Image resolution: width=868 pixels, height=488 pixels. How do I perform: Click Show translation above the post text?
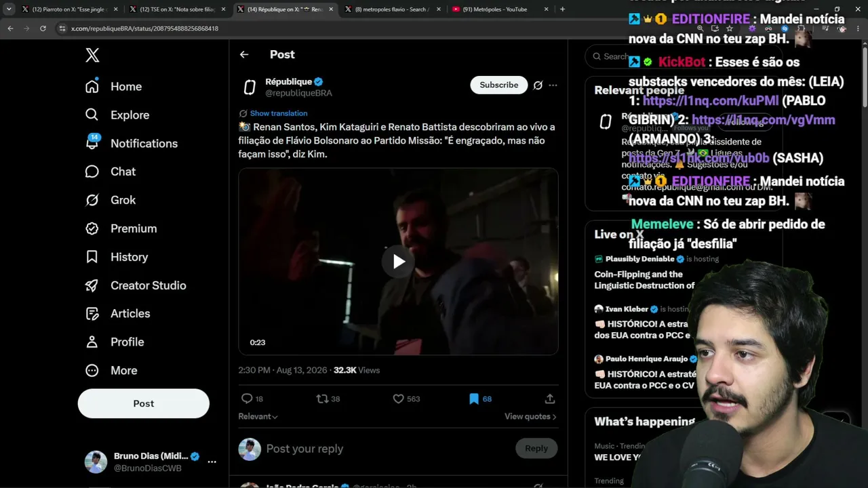click(x=279, y=113)
